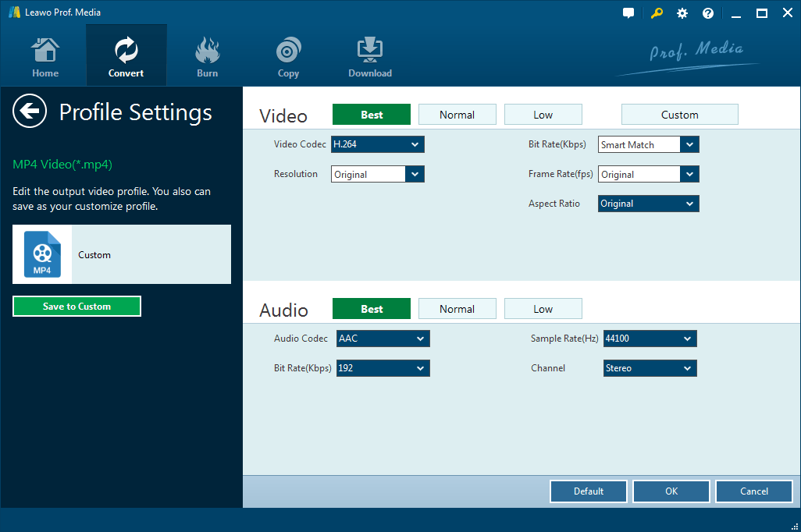Go back using the Profile Settings arrow
The image size is (801, 532).
(x=30, y=111)
